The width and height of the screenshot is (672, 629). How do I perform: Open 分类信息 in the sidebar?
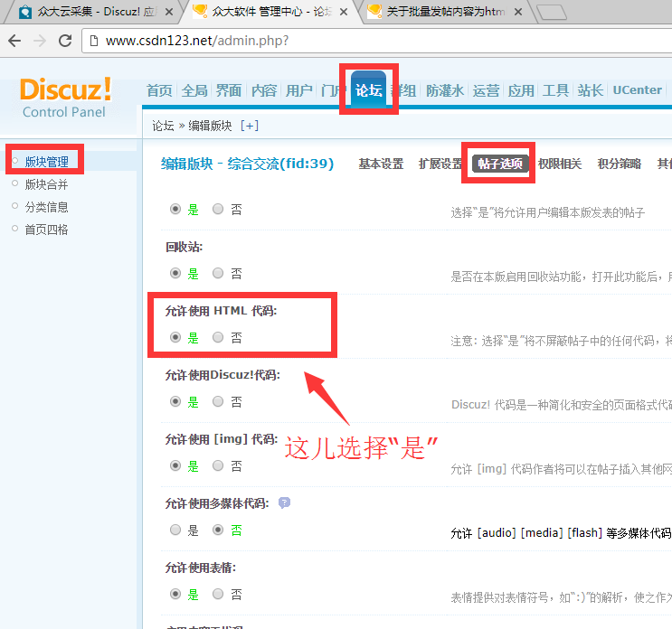tap(47, 207)
